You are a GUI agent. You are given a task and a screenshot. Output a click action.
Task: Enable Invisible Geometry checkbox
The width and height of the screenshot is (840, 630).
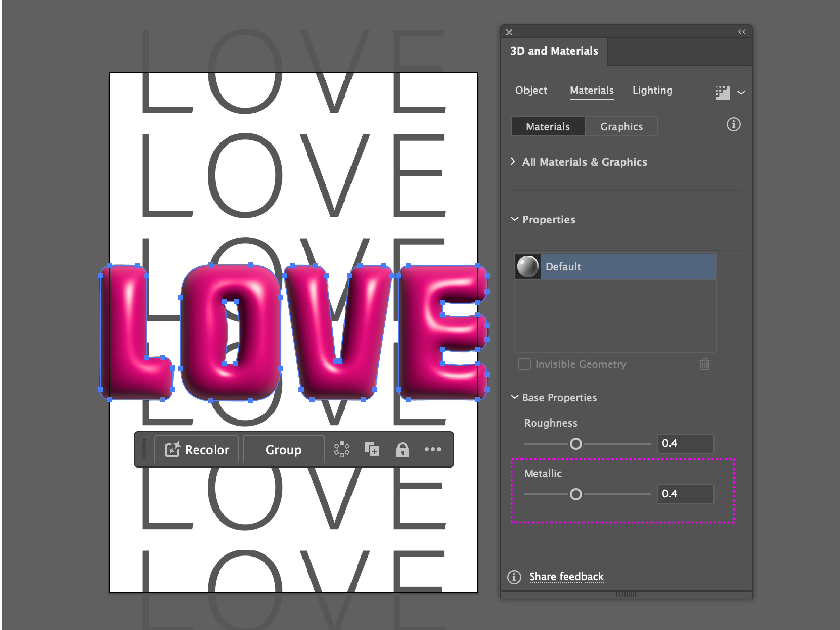coord(524,364)
